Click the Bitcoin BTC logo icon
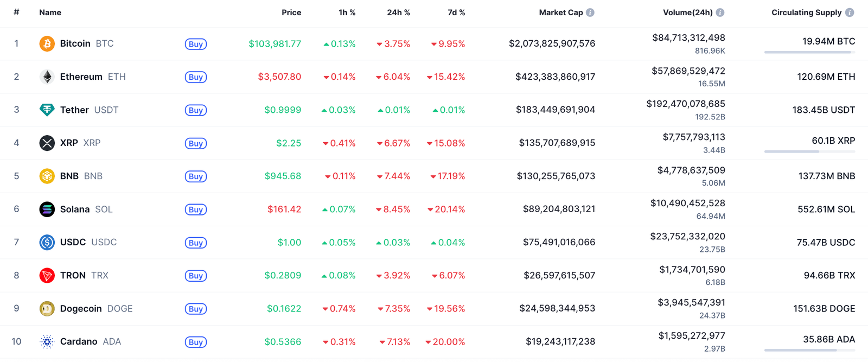 tap(47, 43)
